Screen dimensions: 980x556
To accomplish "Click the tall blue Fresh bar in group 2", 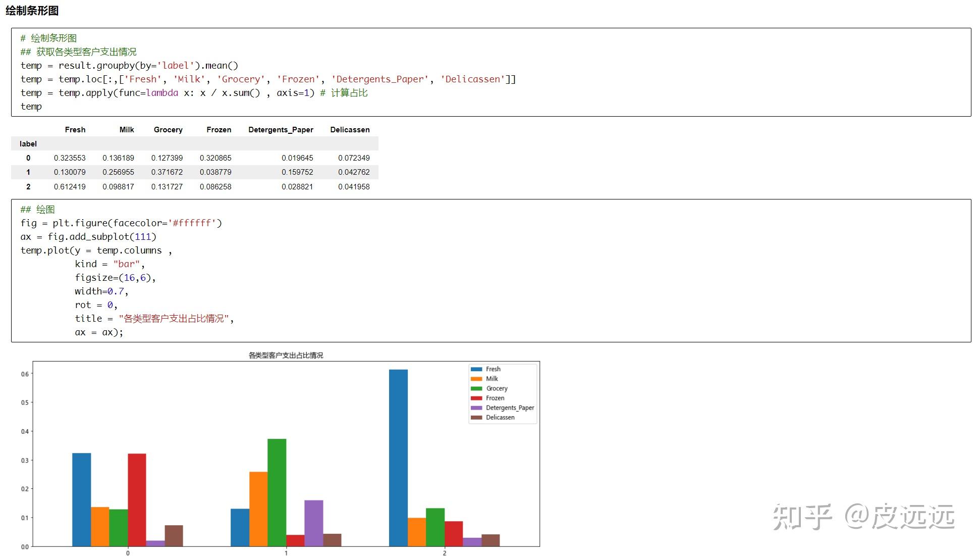I will pos(398,458).
